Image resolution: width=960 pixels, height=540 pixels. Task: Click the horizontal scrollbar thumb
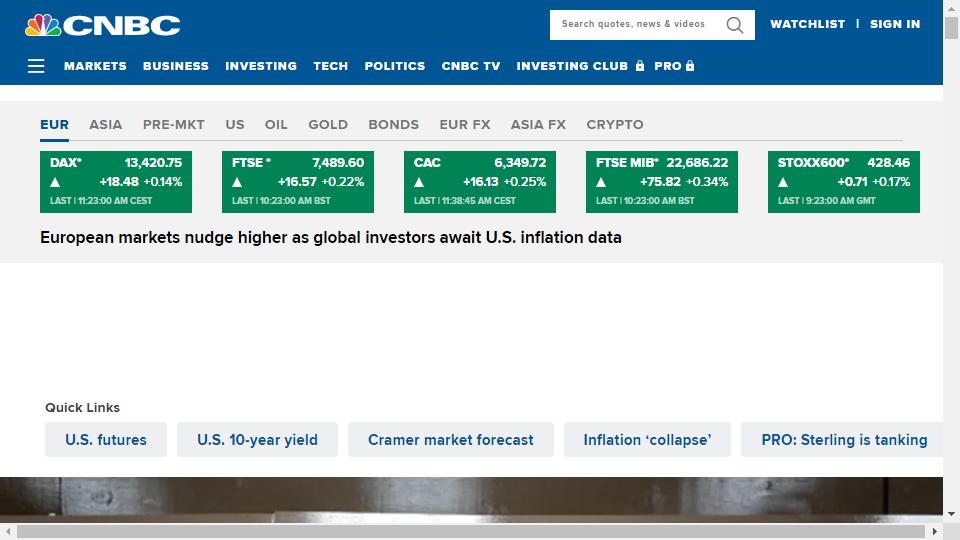point(470,531)
